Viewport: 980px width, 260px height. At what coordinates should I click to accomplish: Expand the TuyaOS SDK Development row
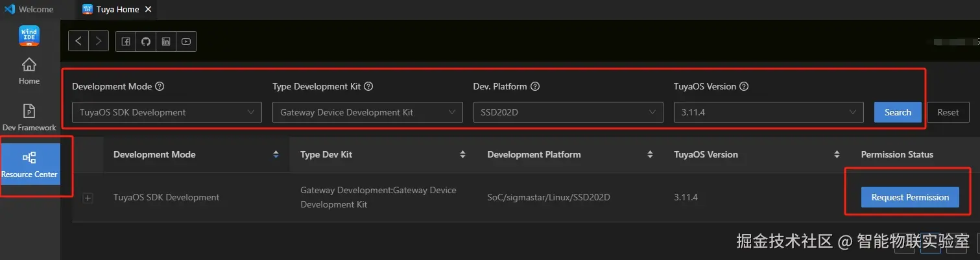(88, 198)
